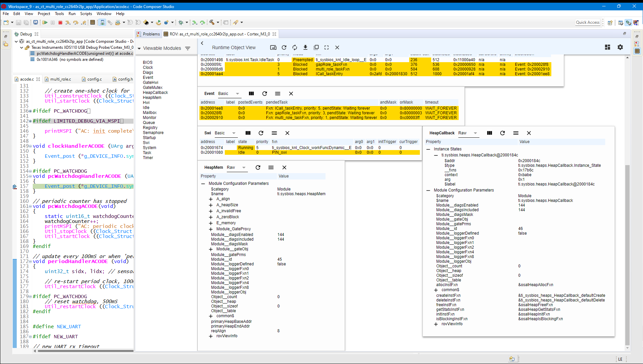Toggle column settings in the HeapCallback panel
This screenshot has width=643, height=364.
tap(489, 133)
